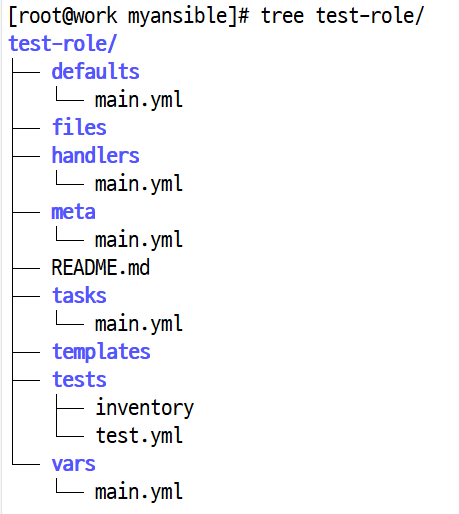Viewport: 459px width, 514px height.
Task: Select the files directory entry
Action: click(79, 127)
